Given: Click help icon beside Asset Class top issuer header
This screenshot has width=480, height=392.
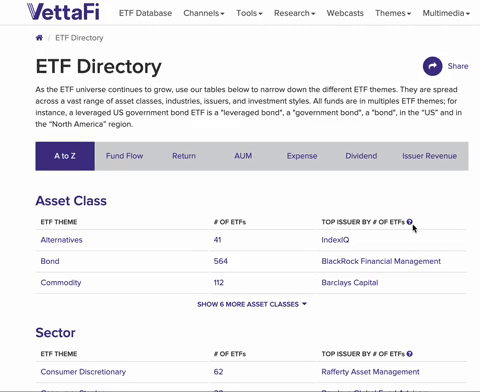Looking at the screenshot, I should 410,222.
